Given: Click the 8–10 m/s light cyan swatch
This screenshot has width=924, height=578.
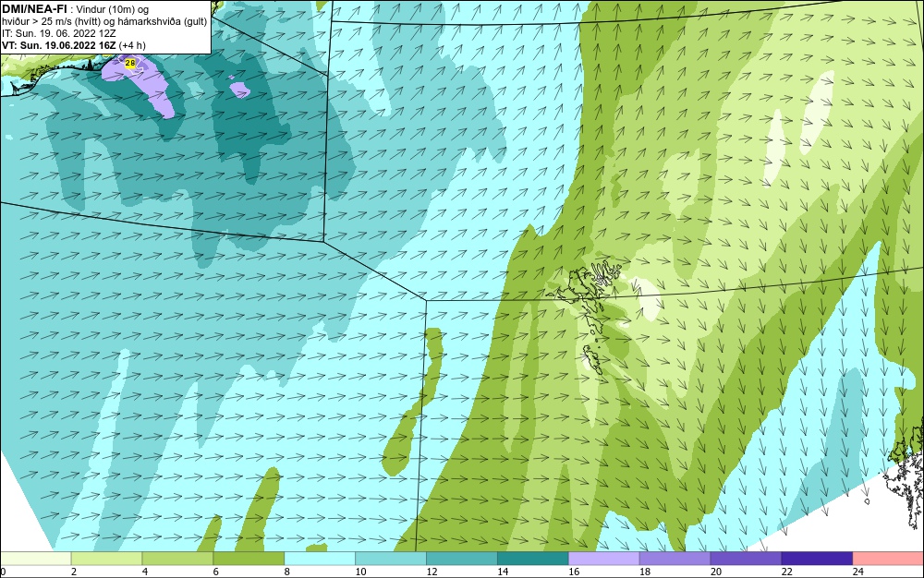Looking at the screenshot, I should point(320,559).
